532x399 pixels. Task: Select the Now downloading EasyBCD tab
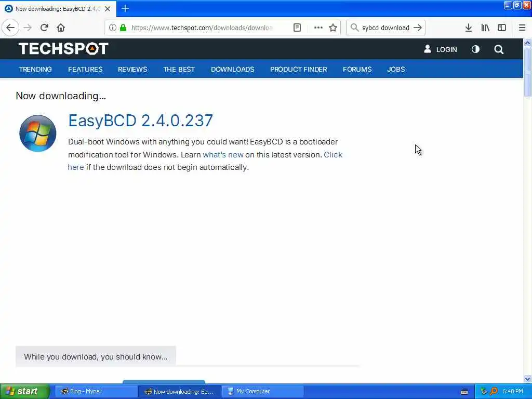pyautogui.click(x=58, y=9)
